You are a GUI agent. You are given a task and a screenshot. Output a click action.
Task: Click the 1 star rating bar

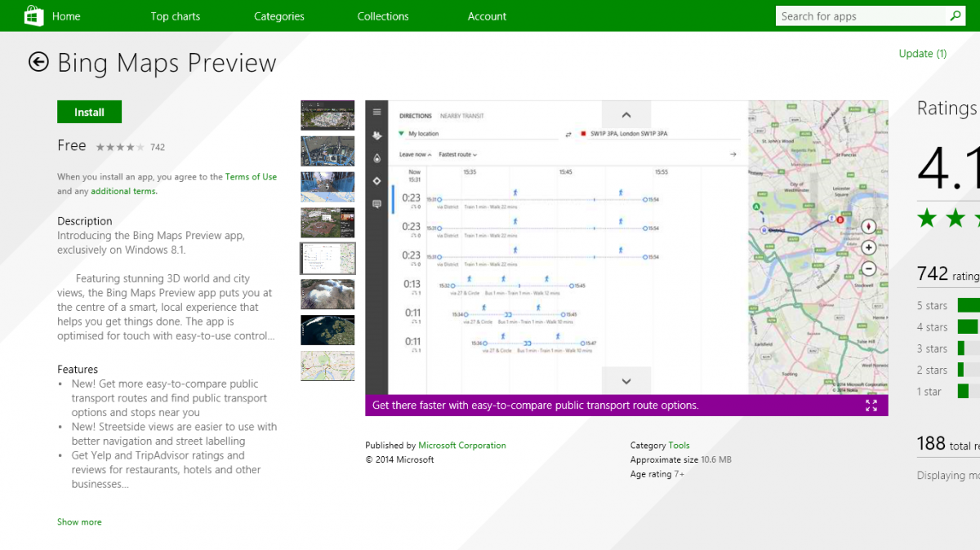click(969, 391)
